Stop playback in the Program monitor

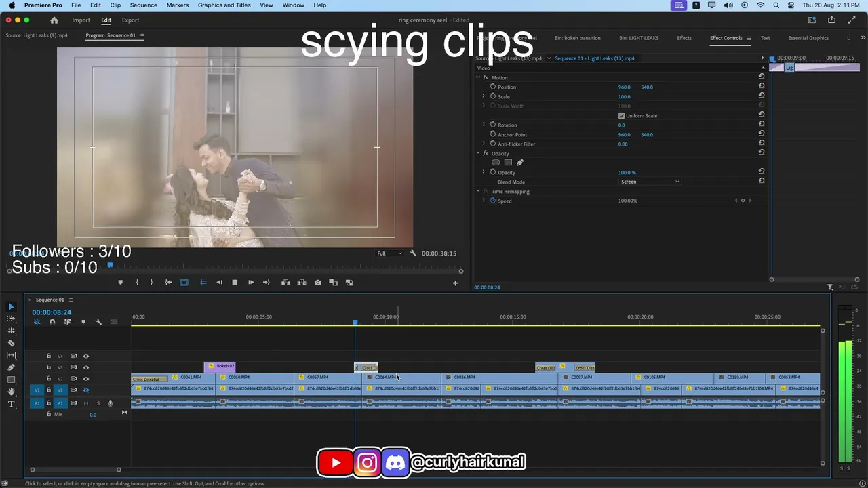(x=235, y=283)
